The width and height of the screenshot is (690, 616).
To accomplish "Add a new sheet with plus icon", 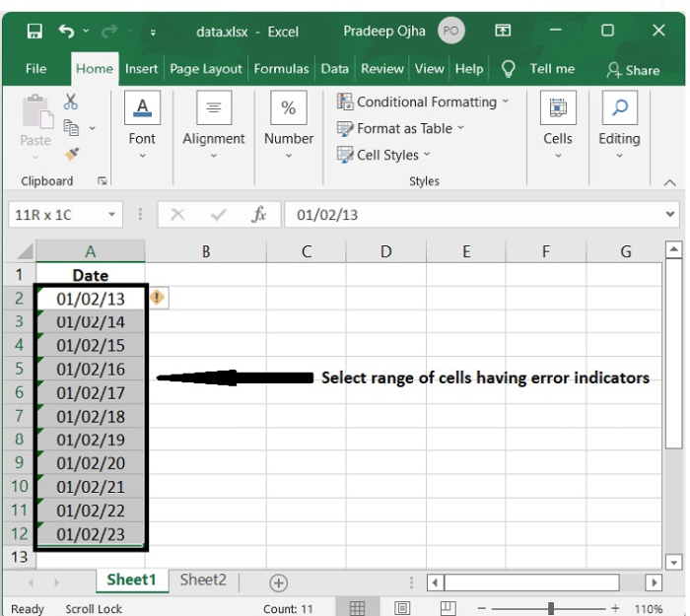I will coord(279,582).
